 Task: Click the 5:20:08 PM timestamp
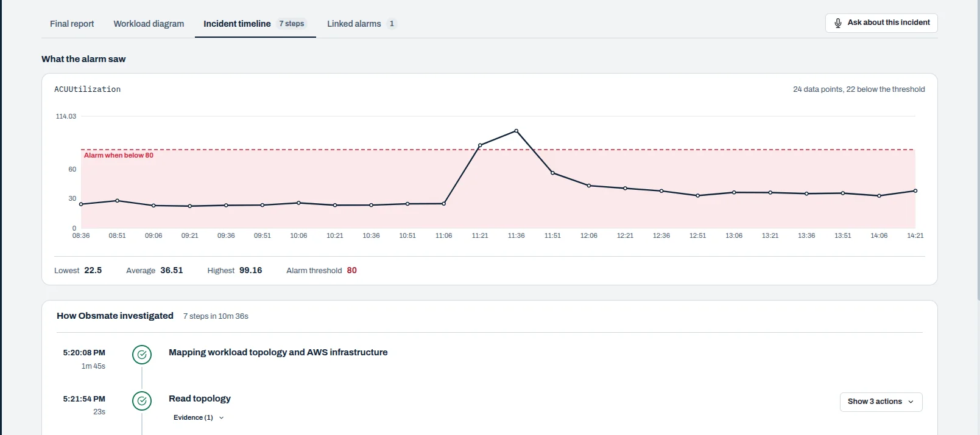coord(84,352)
